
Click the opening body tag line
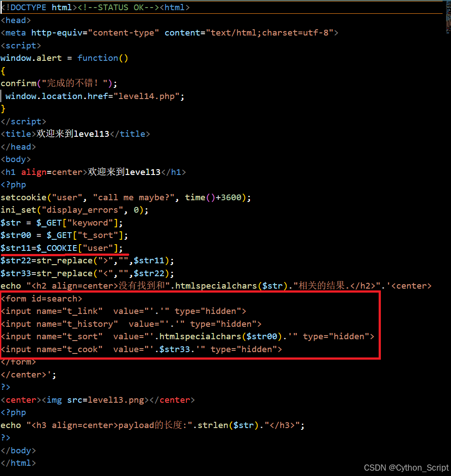click(16, 159)
